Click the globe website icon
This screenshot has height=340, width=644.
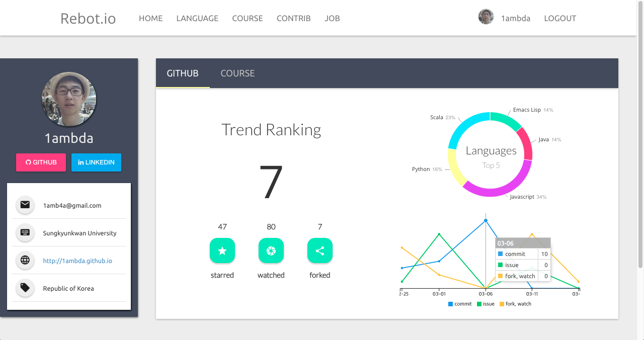pyautogui.click(x=25, y=260)
